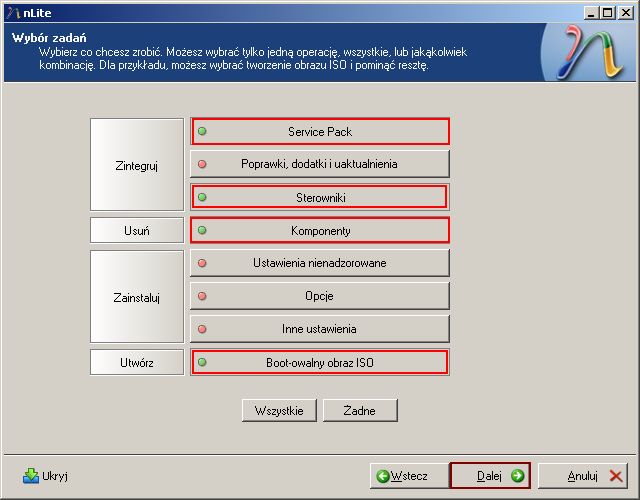Cancel the wizard with Anuluj
The image size is (640, 500).
pyautogui.click(x=583, y=476)
